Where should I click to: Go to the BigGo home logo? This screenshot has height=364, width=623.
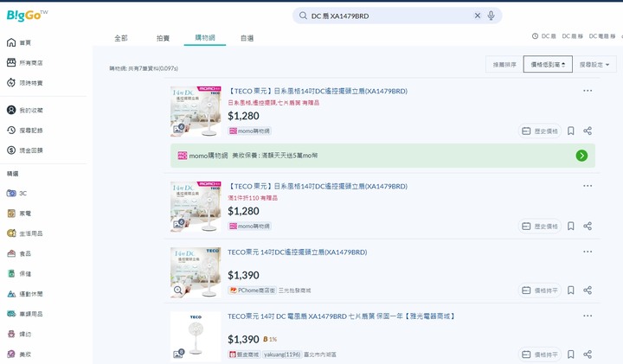pyautogui.click(x=27, y=15)
